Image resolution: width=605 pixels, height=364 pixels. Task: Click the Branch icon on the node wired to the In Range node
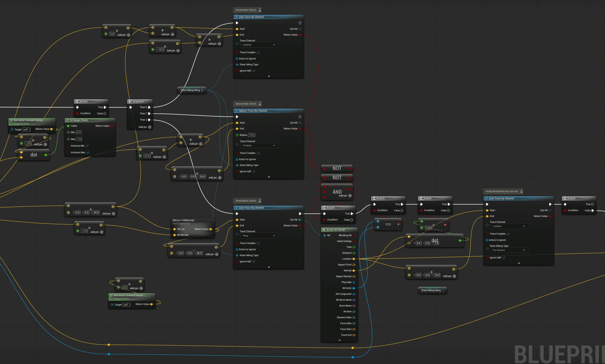(x=77, y=101)
